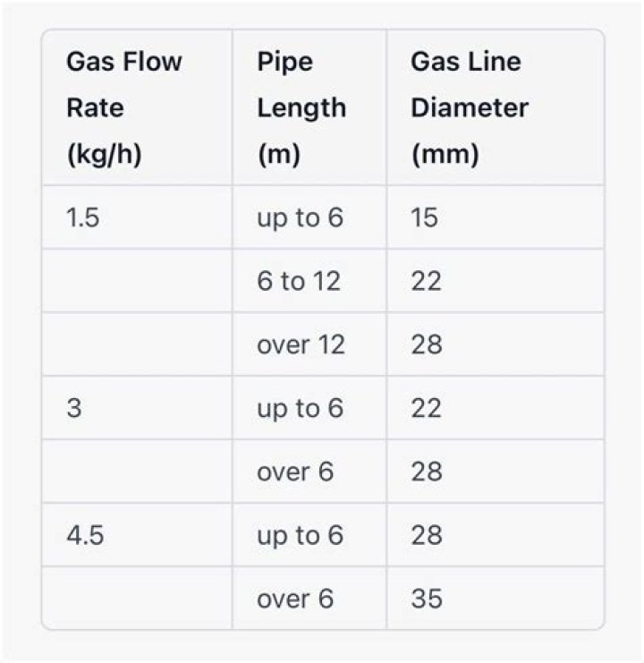This screenshot has width=644, height=663.
Task: Select the "Pipe Length (m)" header cell
Action: click(x=301, y=108)
